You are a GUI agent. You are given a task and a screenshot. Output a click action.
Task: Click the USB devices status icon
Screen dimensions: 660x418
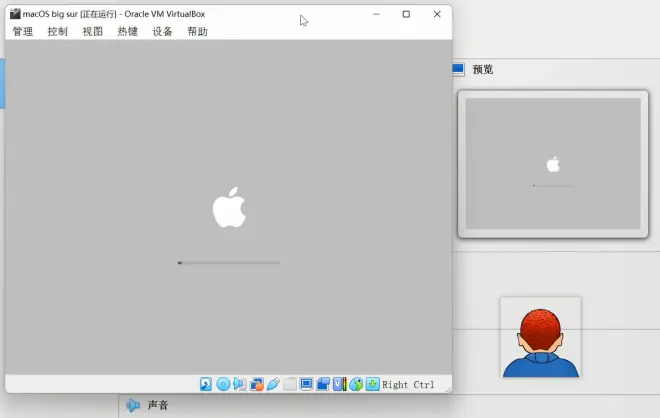coord(273,384)
